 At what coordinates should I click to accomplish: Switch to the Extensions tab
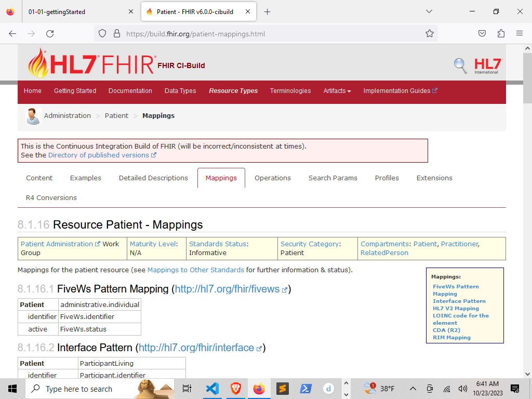[x=434, y=178]
